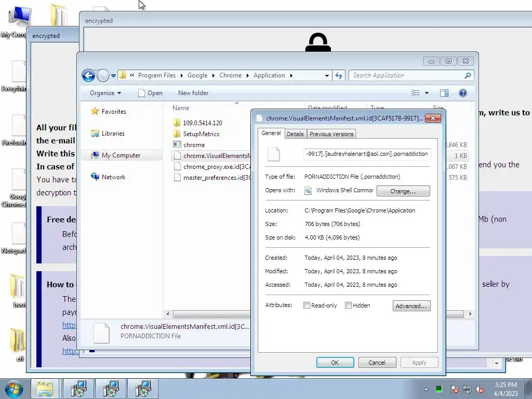Click New folder in Explorer toolbar
This screenshot has width=532, height=399.
pos(193,93)
